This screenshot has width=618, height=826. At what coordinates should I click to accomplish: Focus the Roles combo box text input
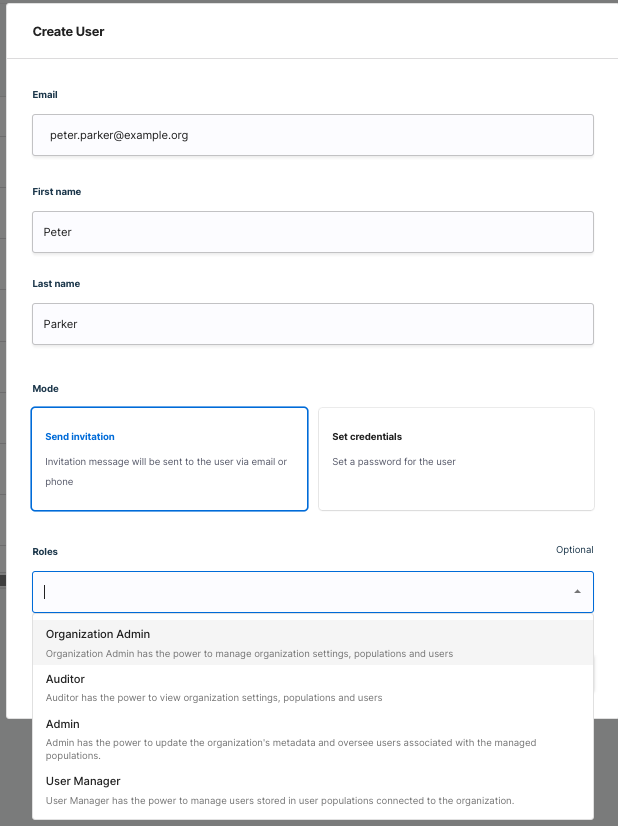[x=300, y=592]
